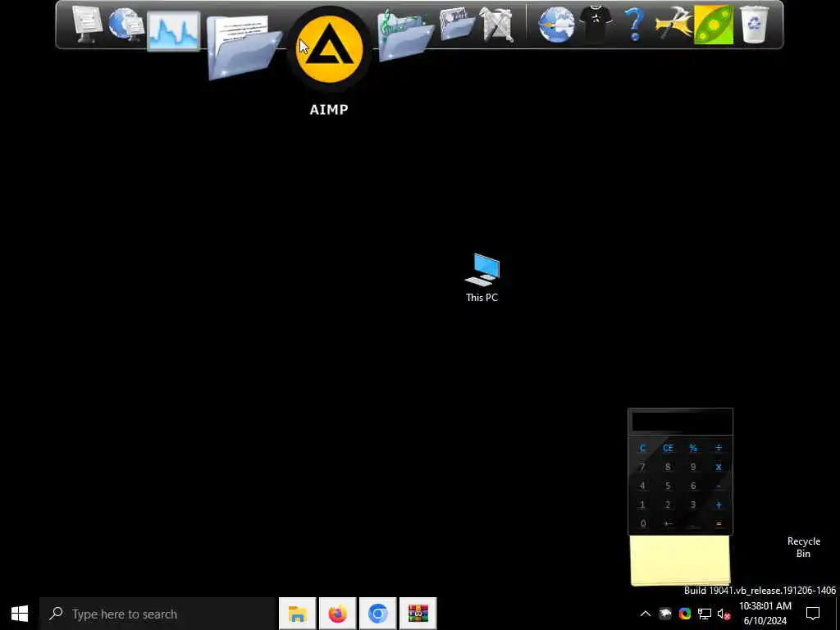Image resolution: width=840 pixels, height=630 pixels.
Task: Open File Explorer from the taskbar
Action: click(298, 614)
